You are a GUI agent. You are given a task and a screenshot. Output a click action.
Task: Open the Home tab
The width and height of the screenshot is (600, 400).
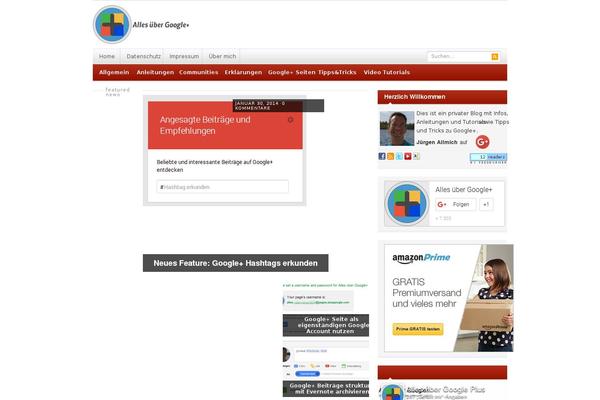[x=107, y=56]
